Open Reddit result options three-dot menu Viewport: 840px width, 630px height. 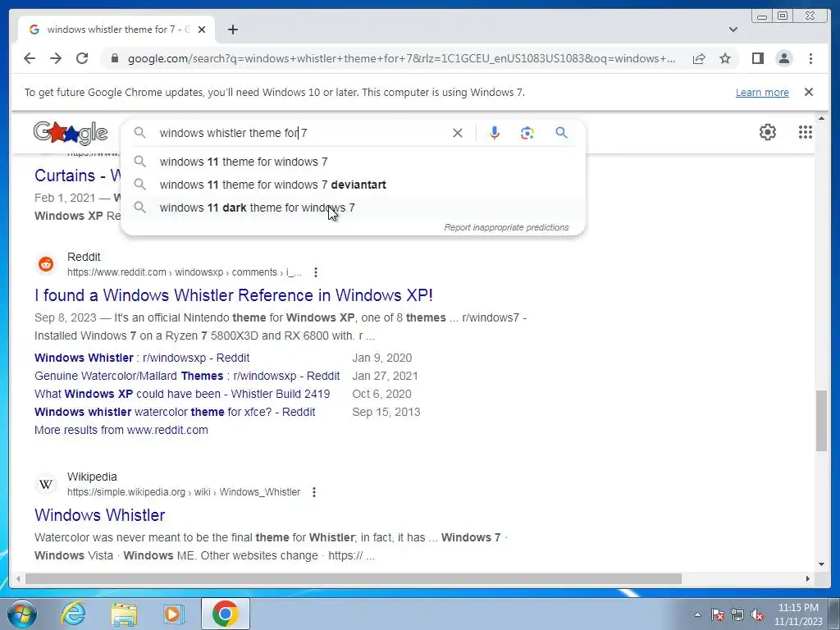pos(316,272)
